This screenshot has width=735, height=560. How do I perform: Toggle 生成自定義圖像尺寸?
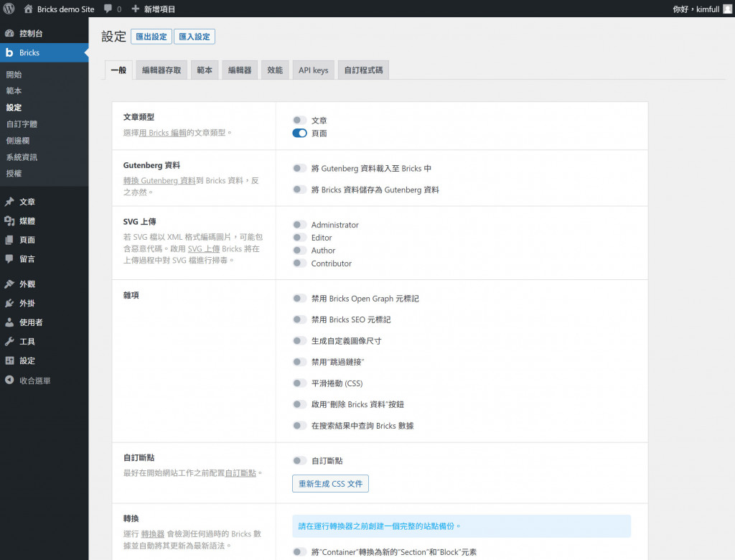(x=299, y=341)
